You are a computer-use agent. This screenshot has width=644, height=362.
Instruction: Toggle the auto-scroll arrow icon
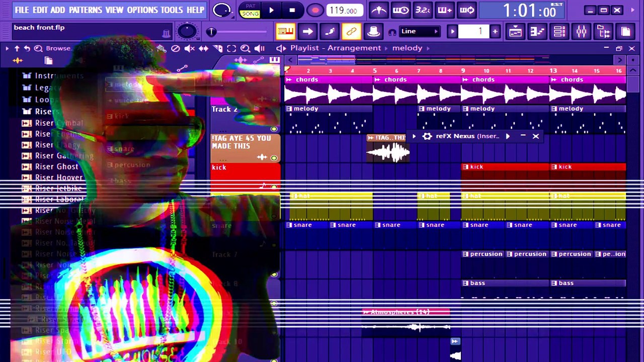click(x=307, y=32)
